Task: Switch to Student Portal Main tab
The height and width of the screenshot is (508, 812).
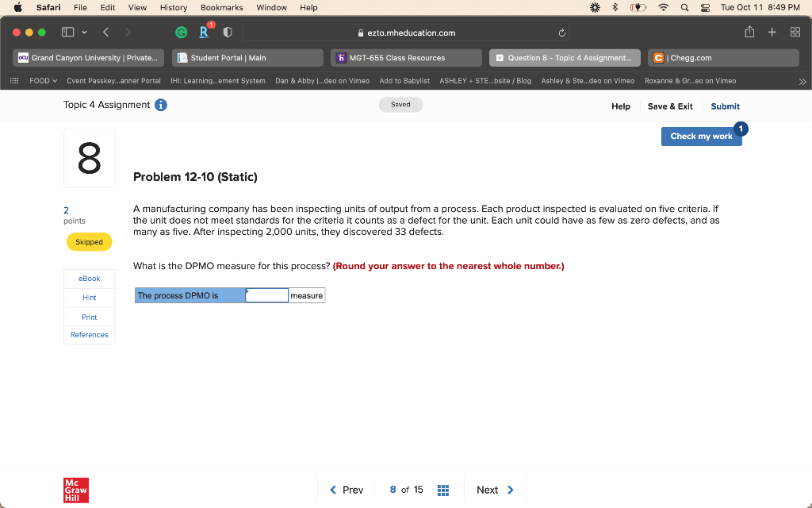Action: (x=247, y=58)
